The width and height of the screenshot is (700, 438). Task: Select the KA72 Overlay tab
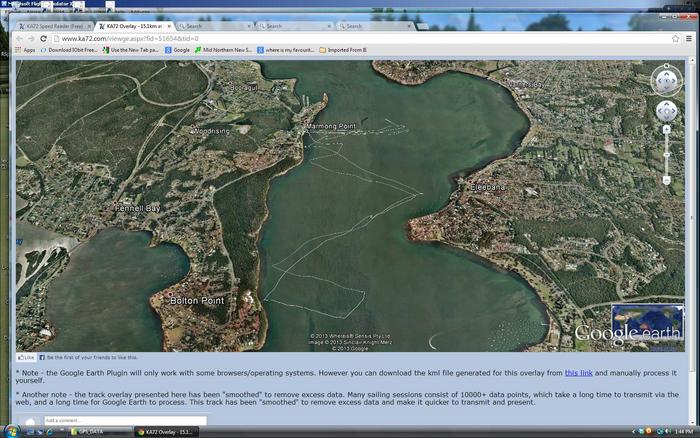[x=133, y=26]
